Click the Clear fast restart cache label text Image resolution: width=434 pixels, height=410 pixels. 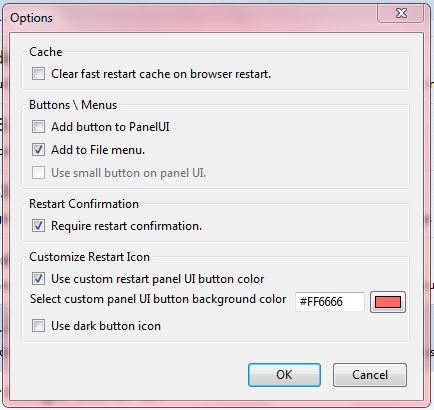coord(161,74)
